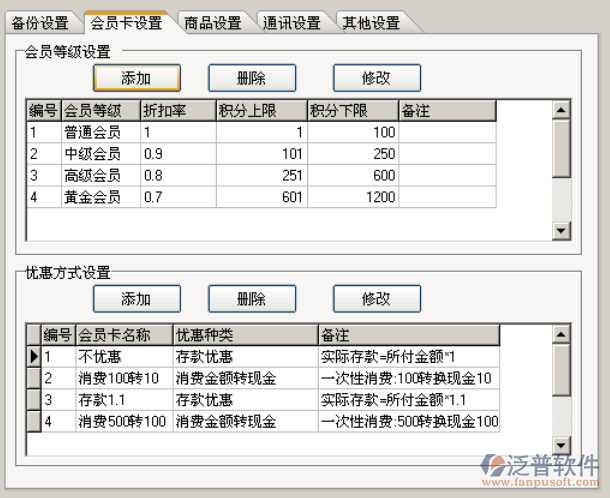Select the 通讯设置 tab

292,23
